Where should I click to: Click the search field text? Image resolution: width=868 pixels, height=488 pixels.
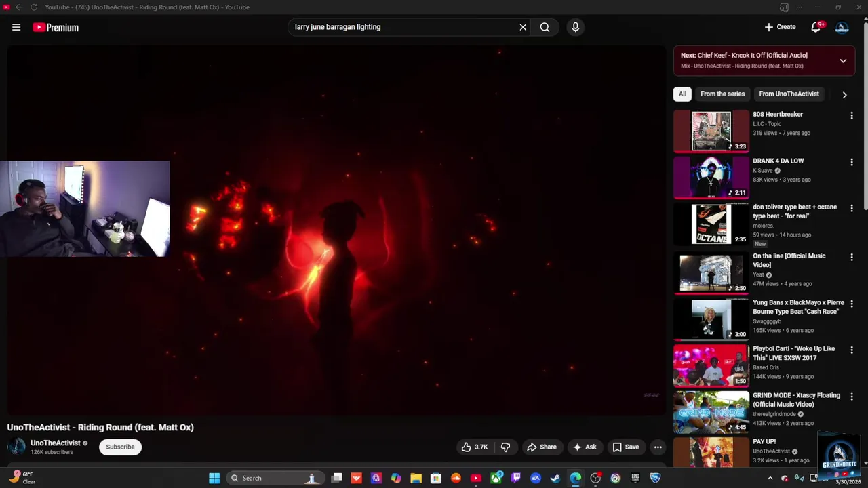coord(338,27)
